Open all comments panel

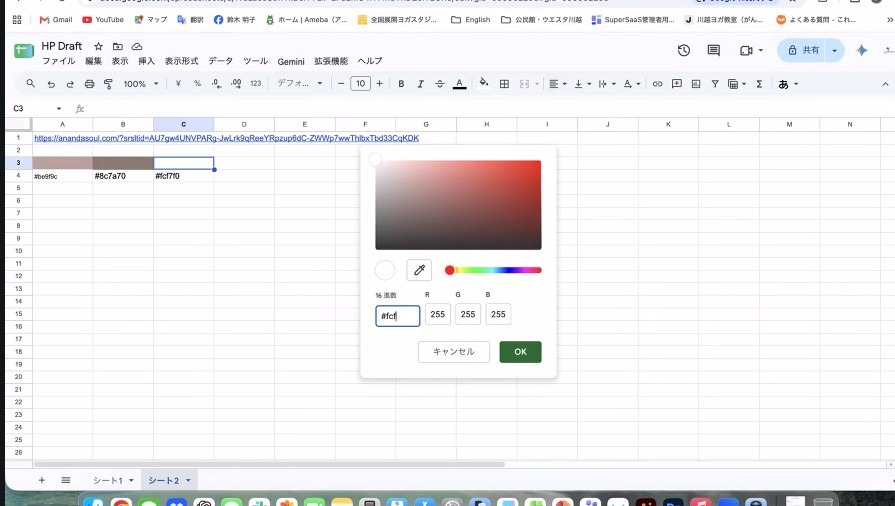click(x=713, y=50)
